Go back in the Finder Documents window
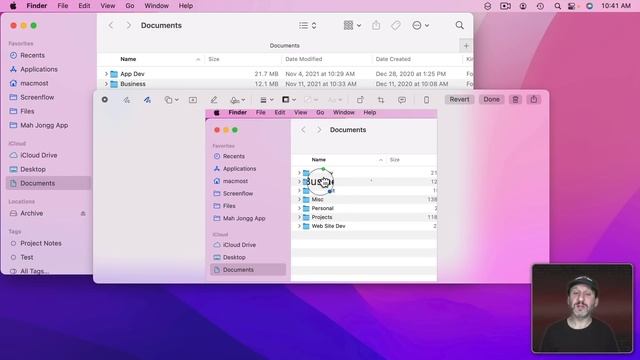 pyautogui.click(x=111, y=25)
